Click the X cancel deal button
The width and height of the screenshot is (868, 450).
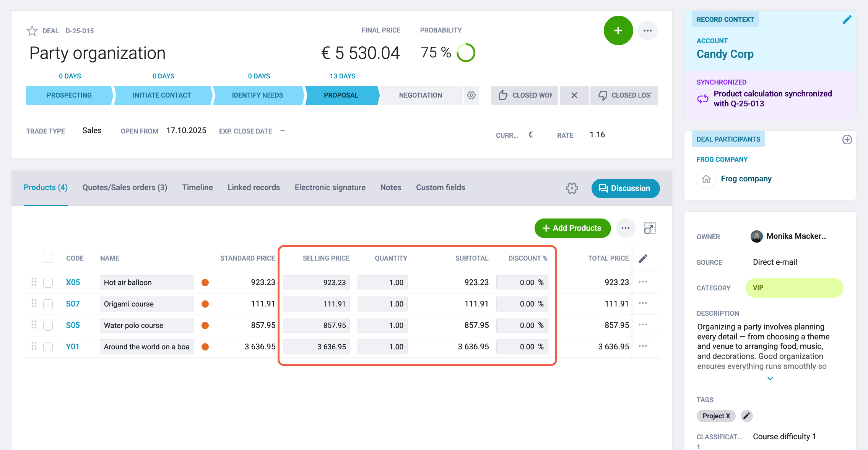(574, 95)
